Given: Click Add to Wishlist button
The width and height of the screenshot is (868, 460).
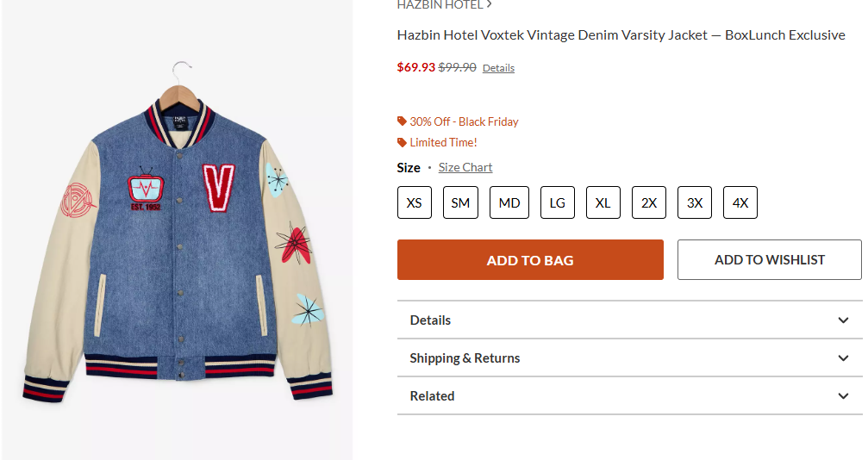Looking at the screenshot, I should tap(769, 259).
